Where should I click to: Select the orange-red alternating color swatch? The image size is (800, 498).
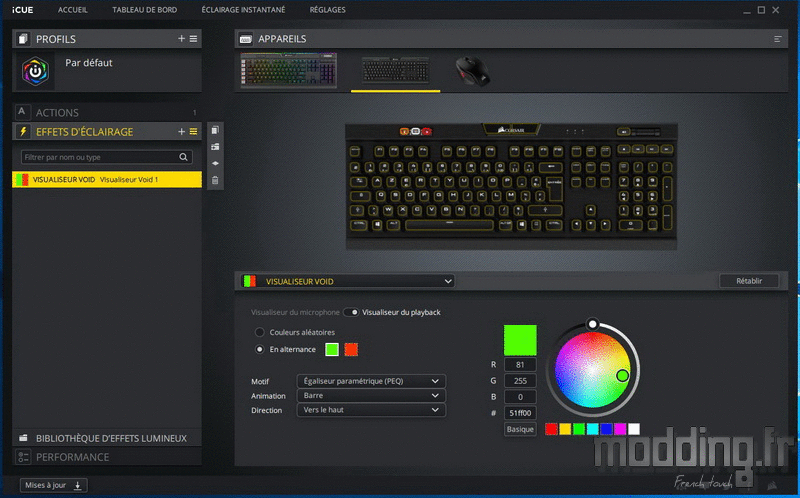point(351,350)
